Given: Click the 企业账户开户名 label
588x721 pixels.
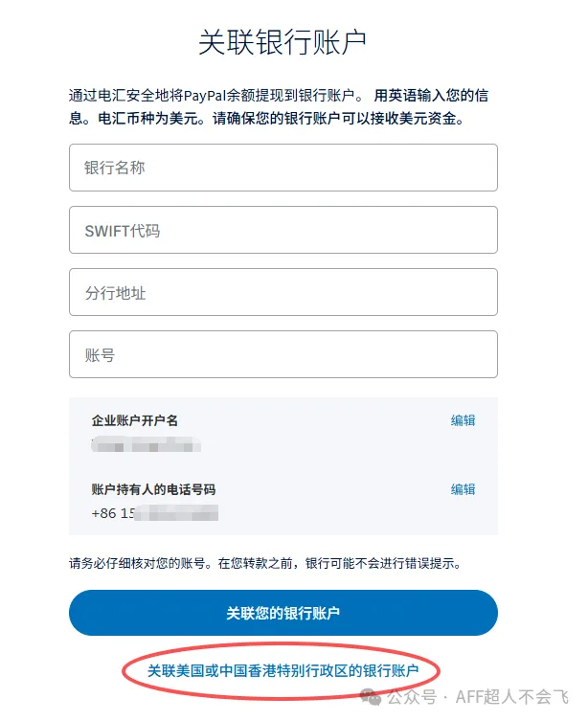Looking at the screenshot, I should [x=135, y=420].
